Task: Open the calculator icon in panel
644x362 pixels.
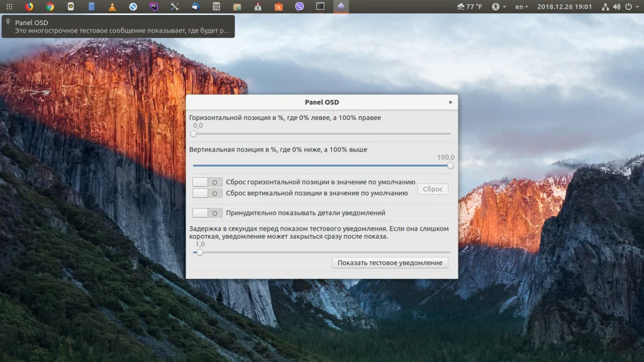Action: pos(216,7)
